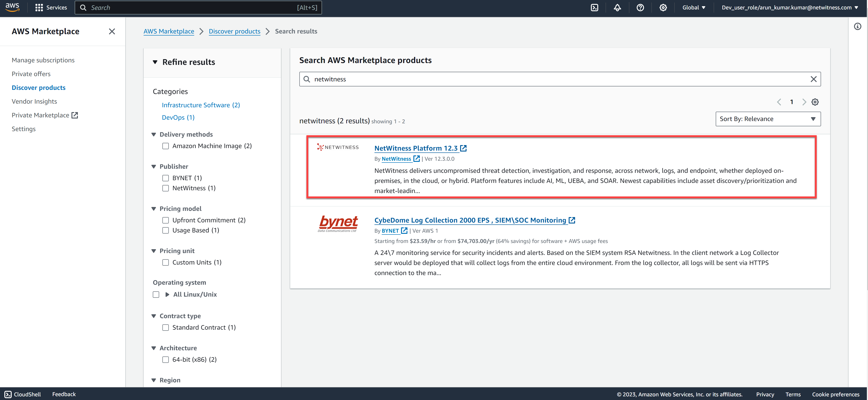Open the help question mark icon
This screenshot has height=400, width=868.
coord(640,7)
